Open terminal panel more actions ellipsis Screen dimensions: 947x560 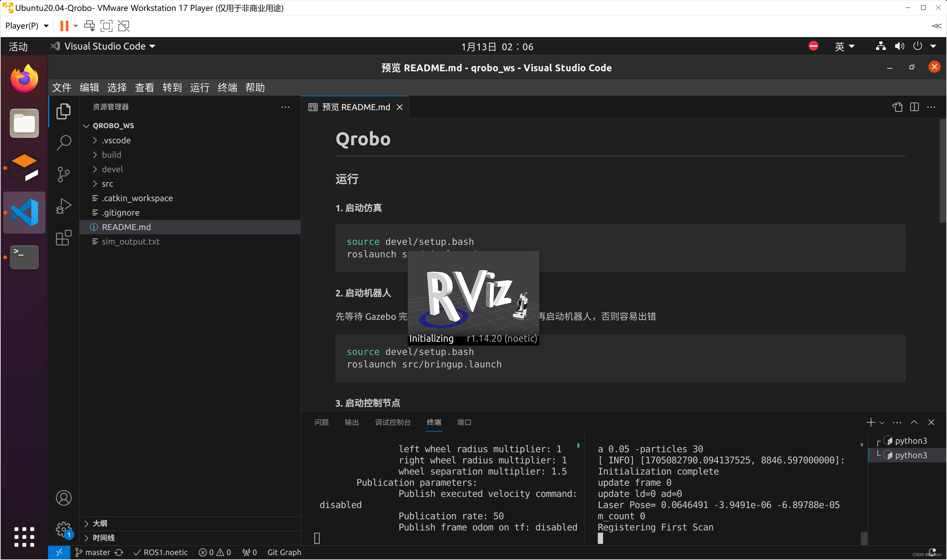[x=897, y=422]
